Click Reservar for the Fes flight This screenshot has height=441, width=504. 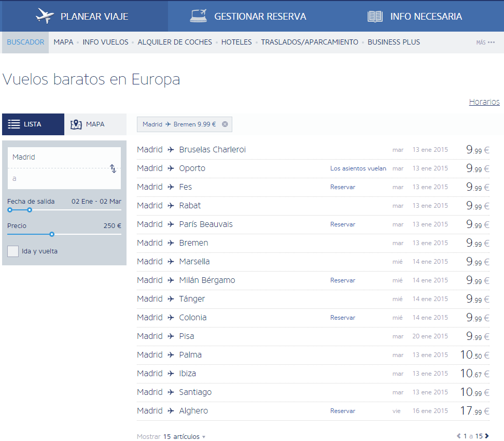(x=343, y=187)
